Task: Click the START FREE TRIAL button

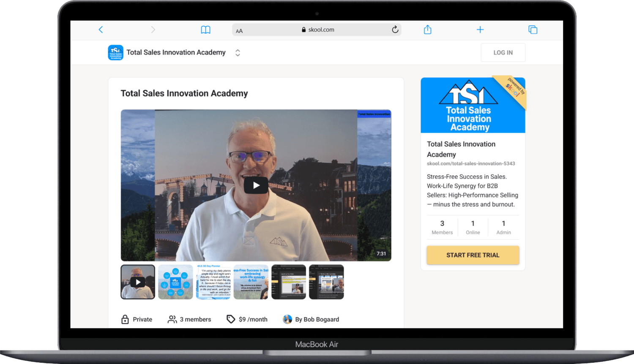Action: point(473,255)
